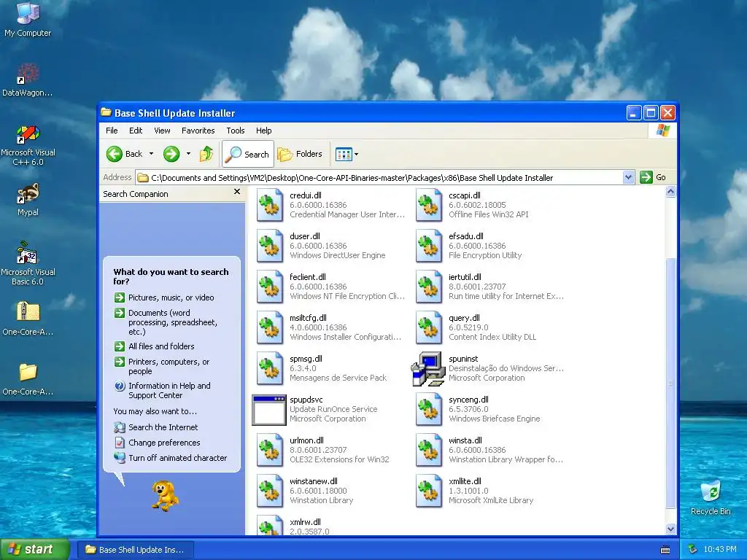Screen dimensions: 747x560
Task: Select the msiltcfg.dll file icon
Action: click(x=270, y=328)
